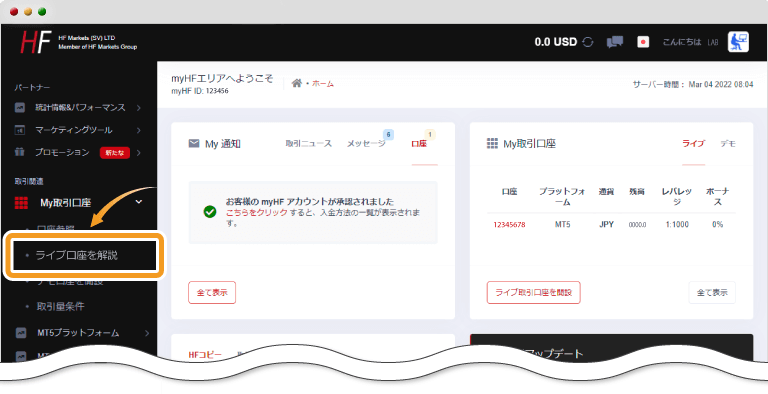
Task: Click the My取引口座 red grid icon
Action: click(21, 202)
